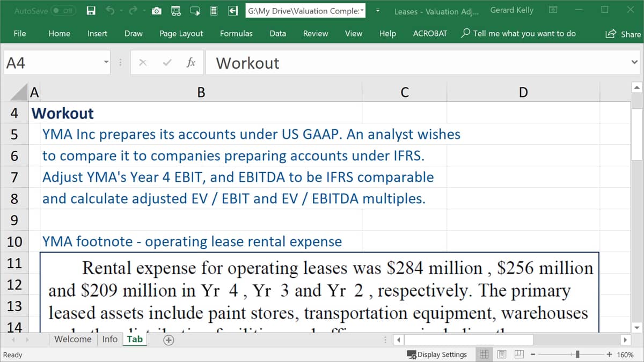Click the Undo arrow icon
The width and height of the screenshot is (644, 362).
pos(110,11)
